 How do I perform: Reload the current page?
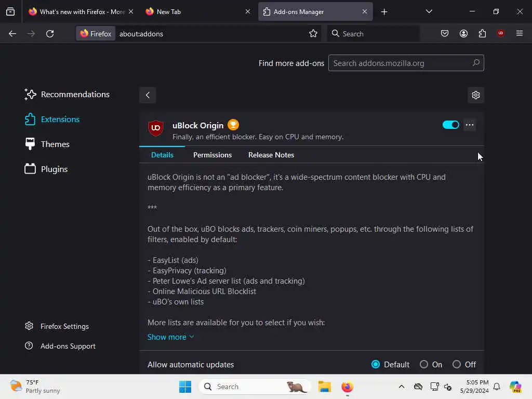(50, 34)
